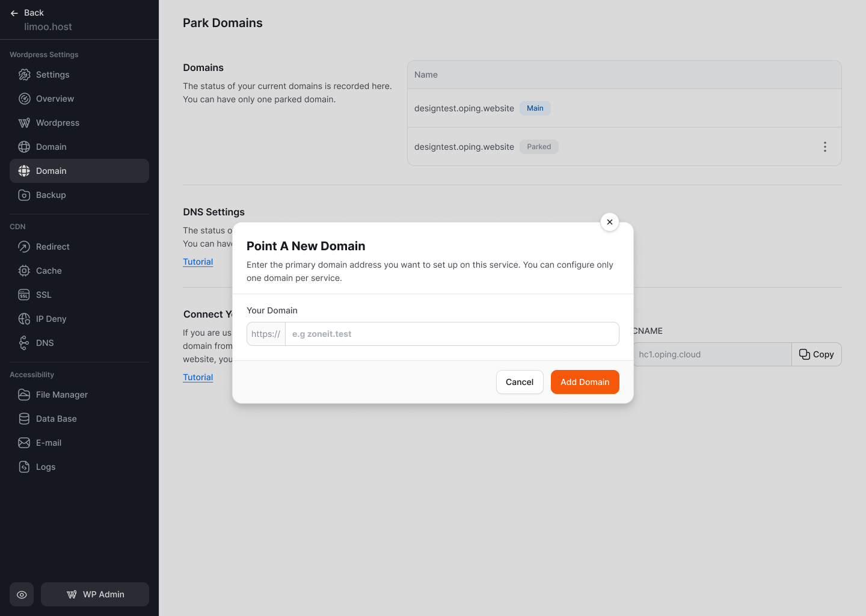Select IP Deny label in sidebar
866x616 pixels.
click(x=51, y=319)
